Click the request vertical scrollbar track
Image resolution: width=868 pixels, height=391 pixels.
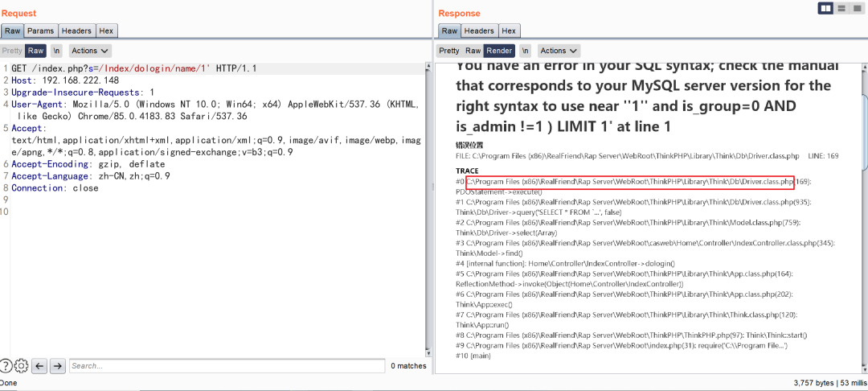tap(427, 211)
